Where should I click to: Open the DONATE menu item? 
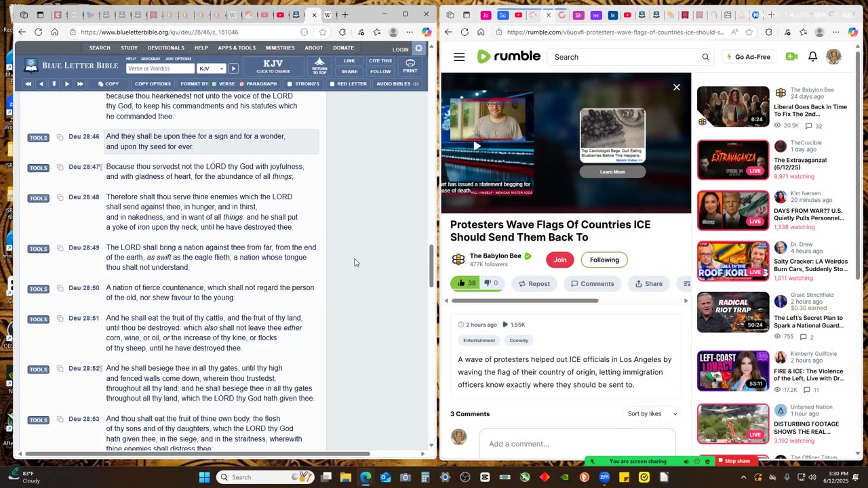coord(343,48)
